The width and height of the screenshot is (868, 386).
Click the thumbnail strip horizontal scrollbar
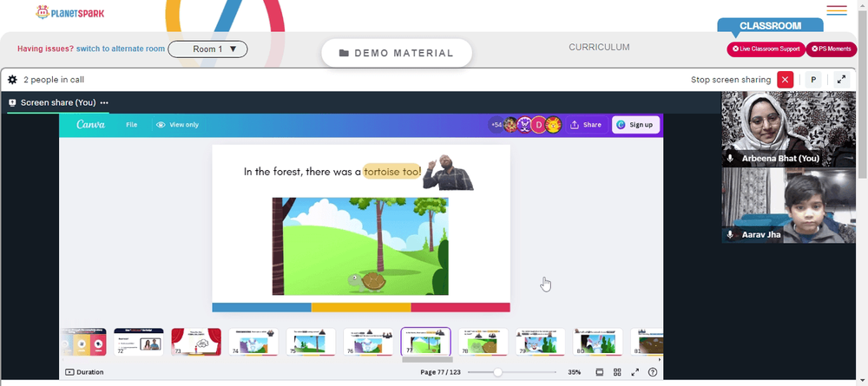tap(427, 359)
